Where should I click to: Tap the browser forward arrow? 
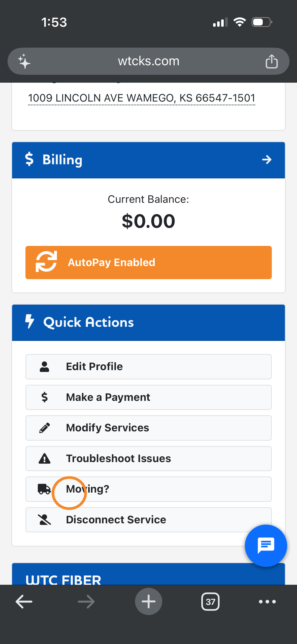[86, 602]
